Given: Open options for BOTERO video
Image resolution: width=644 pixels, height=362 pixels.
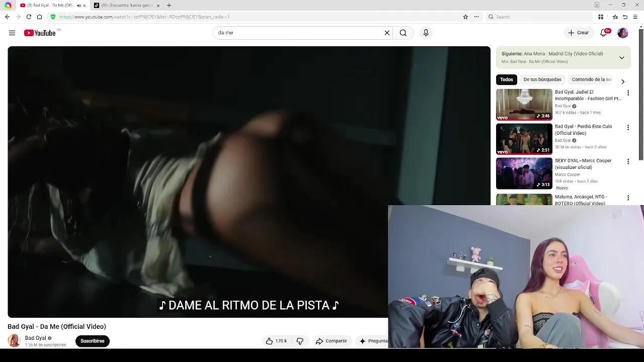Looking at the screenshot, I should [x=628, y=198].
